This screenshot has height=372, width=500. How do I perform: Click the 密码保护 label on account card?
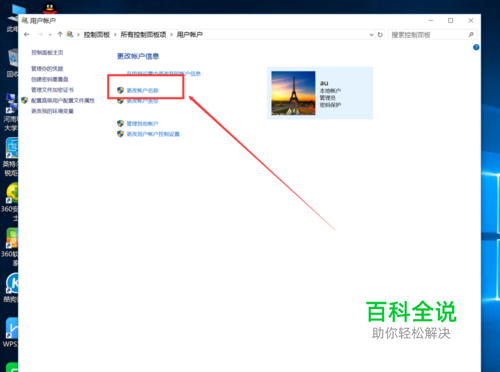point(330,105)
